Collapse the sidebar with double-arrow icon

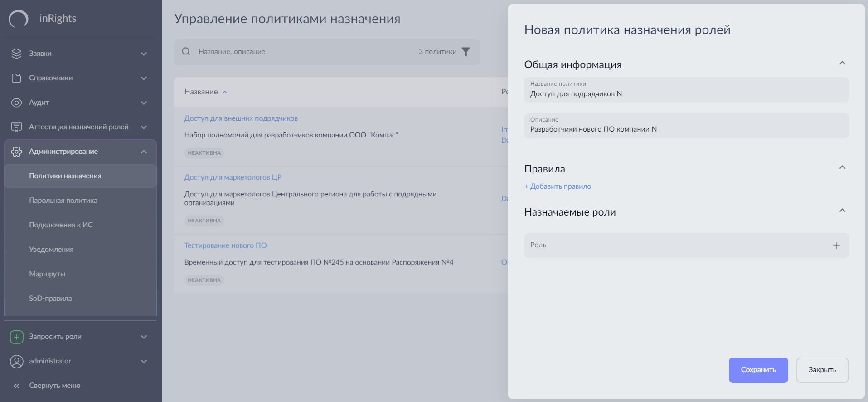(x=16, y=386)
